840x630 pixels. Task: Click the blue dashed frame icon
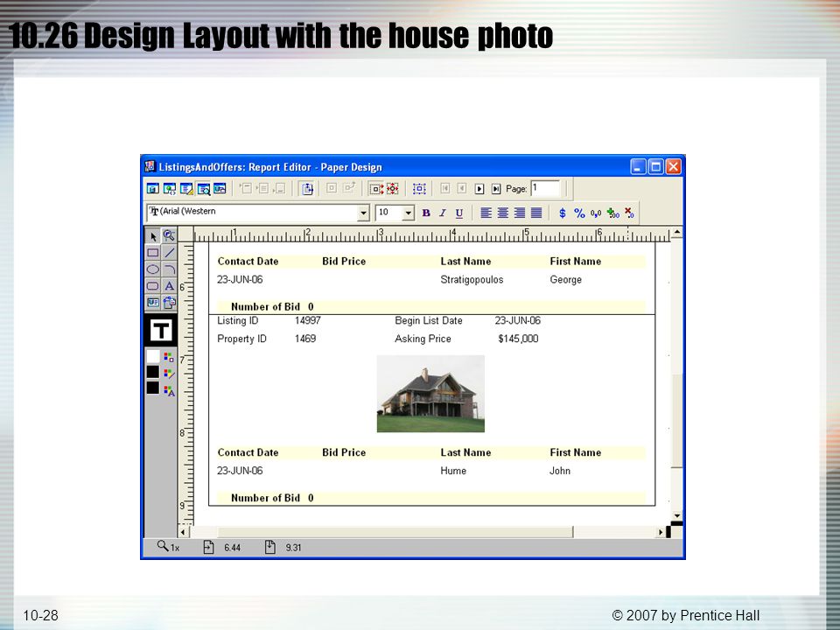pyautogui.click(x=419, y=189)
